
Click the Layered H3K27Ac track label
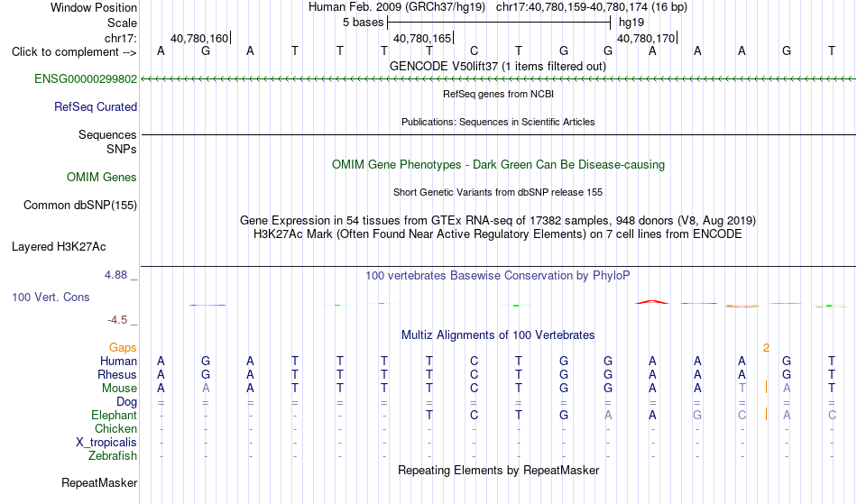point(59,247)
